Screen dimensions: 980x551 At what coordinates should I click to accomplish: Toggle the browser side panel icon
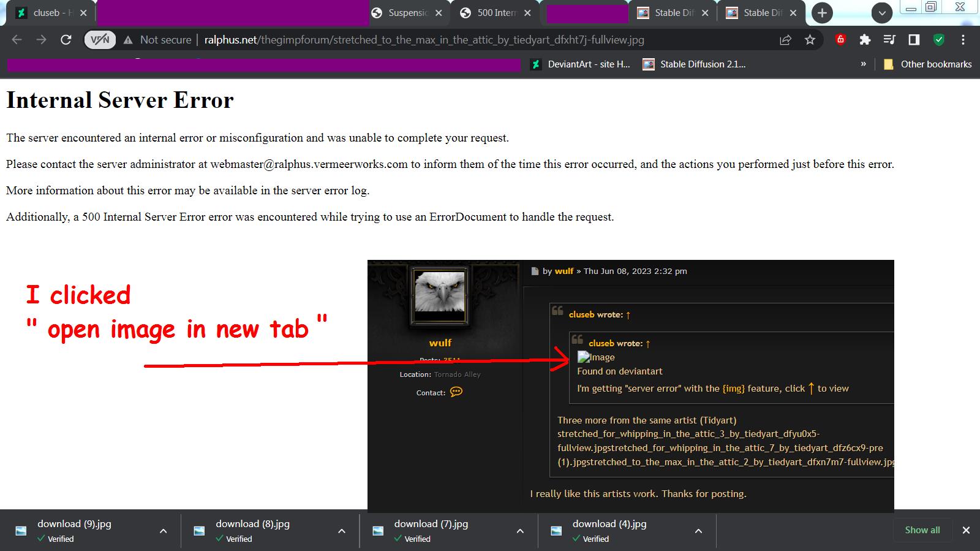[914, 40]
